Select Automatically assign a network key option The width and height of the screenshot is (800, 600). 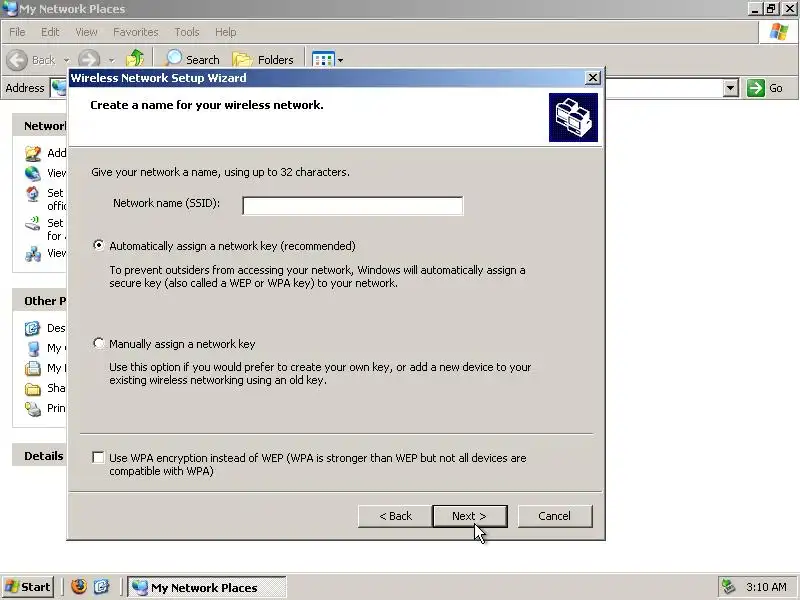tap(98, 245)
